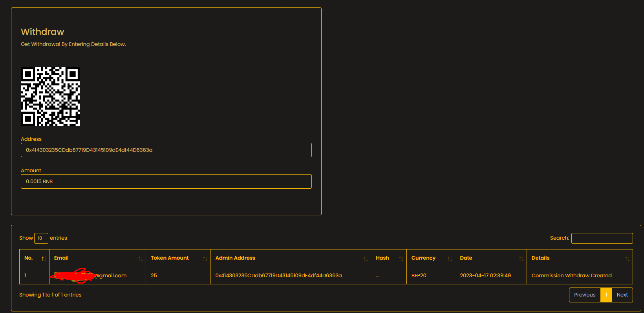
Task: Click 'Showing 1 to 1 of 1 entries' text
Action: pos(50,295)
